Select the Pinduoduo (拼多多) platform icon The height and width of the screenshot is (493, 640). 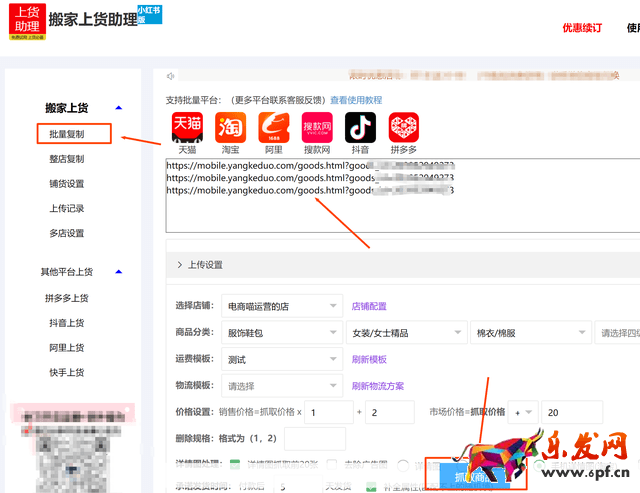(403, 127)
